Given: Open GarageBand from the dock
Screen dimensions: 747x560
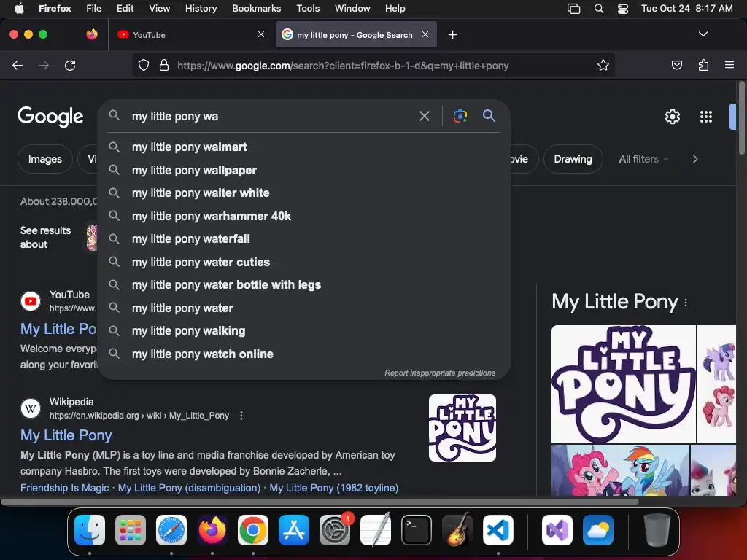Looking at the screenshot, I should coord(457,530).
